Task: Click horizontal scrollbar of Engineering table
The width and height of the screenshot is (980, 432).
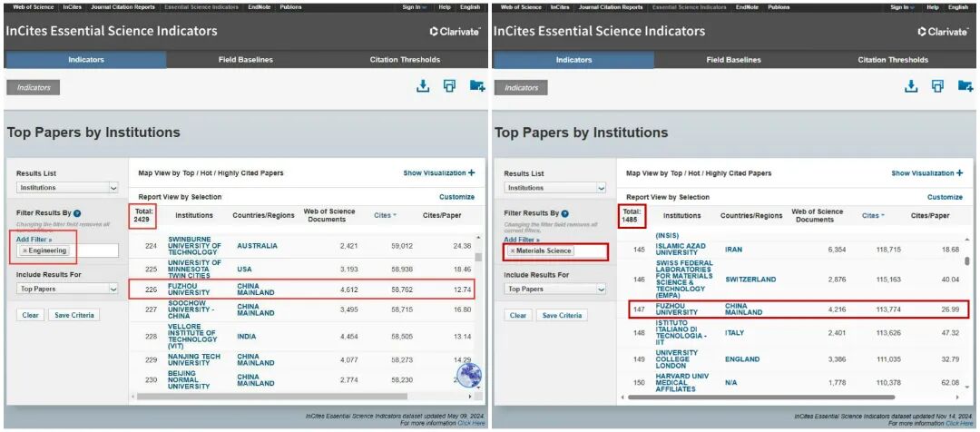Action: click(272, 397)
